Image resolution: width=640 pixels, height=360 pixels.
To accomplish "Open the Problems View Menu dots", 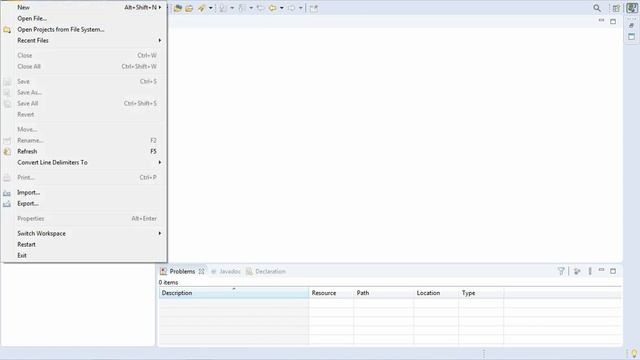I will pos(590,271).
